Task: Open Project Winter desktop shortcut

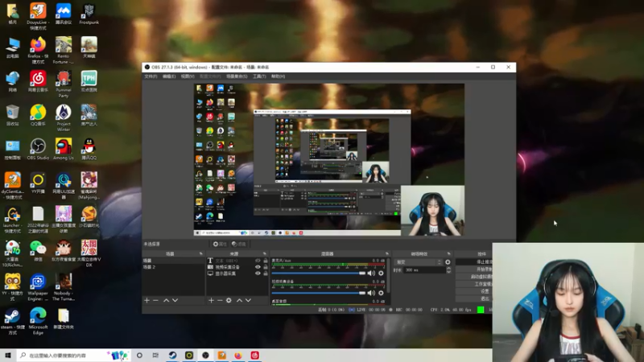Action: pyautogui.click(x=64, y=118)
